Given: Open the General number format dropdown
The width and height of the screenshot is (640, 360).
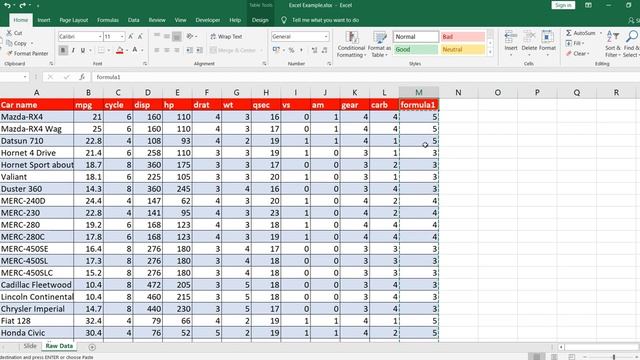Looking at the screenshot, I should pyautogui.click(x=326, y=37).
